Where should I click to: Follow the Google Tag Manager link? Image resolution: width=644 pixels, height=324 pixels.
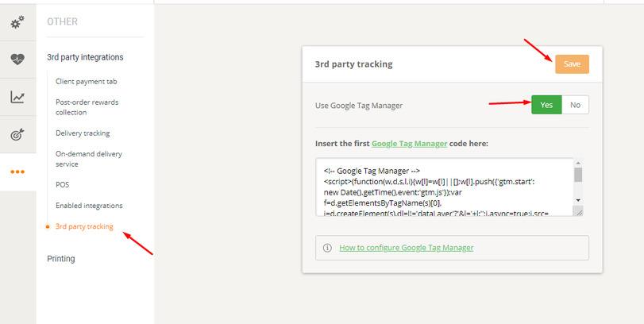tap(409, 144)
